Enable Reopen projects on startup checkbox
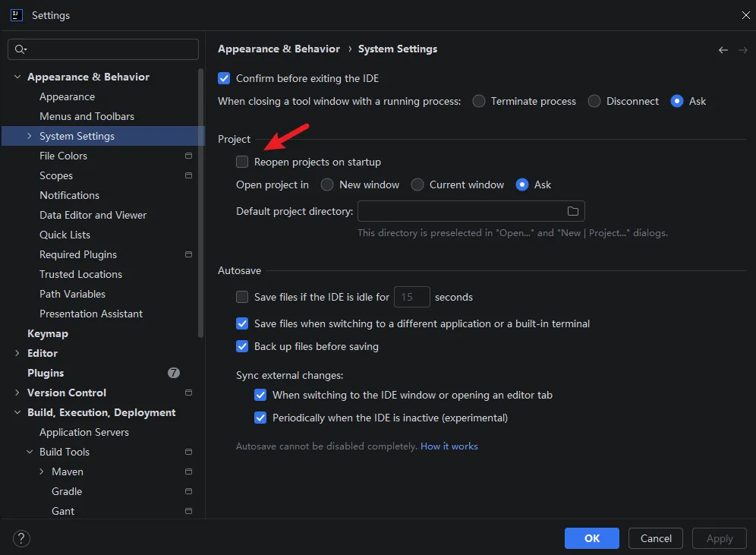Viewport: 756px width, 555px height. click(x=242, y=162)
